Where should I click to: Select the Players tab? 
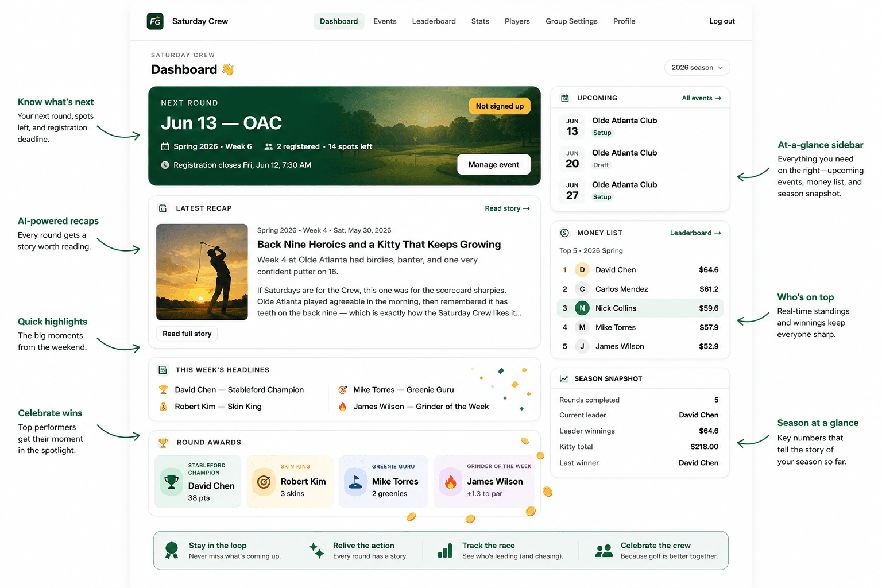tap(517, 21)
